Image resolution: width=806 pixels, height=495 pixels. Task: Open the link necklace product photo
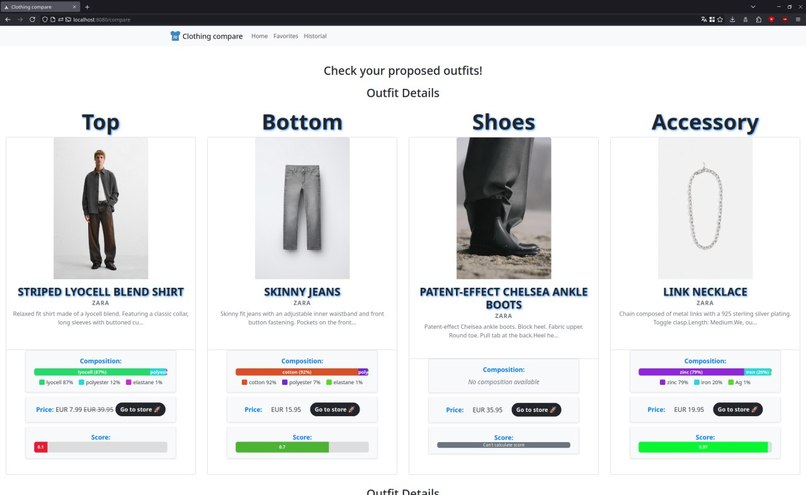coord(705,208)
